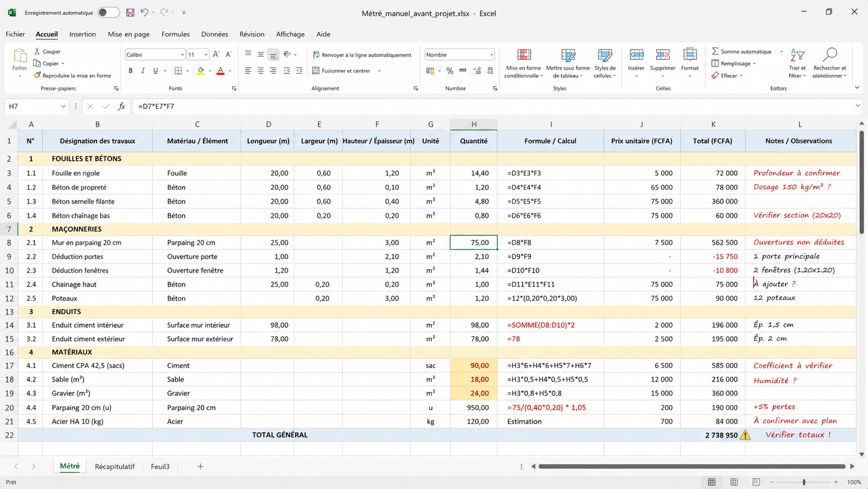Open the Nombre format dropdown

[x=491, y=55]
